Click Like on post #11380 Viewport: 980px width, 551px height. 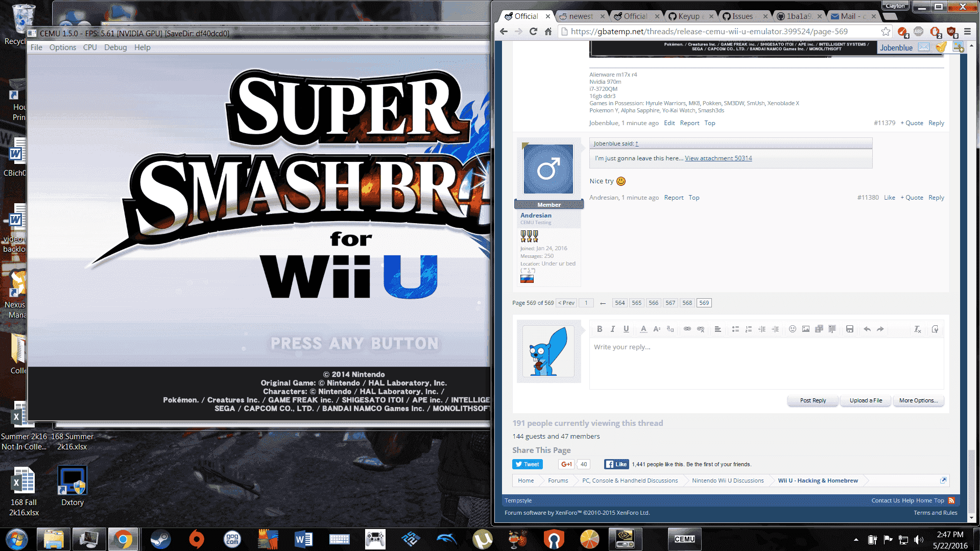(889, 198)
